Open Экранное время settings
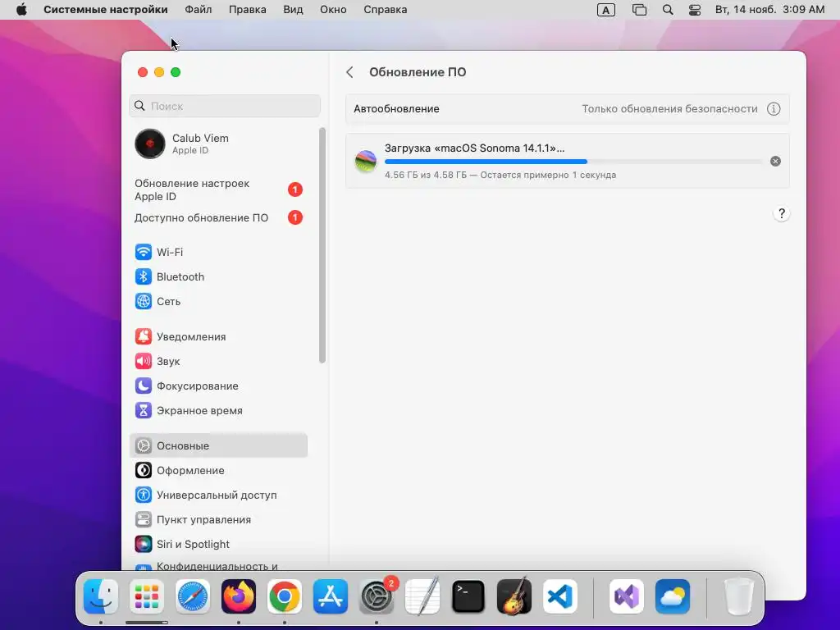This screenshot has height=630, width=840. pyautogui.click(x=218, y=410)
